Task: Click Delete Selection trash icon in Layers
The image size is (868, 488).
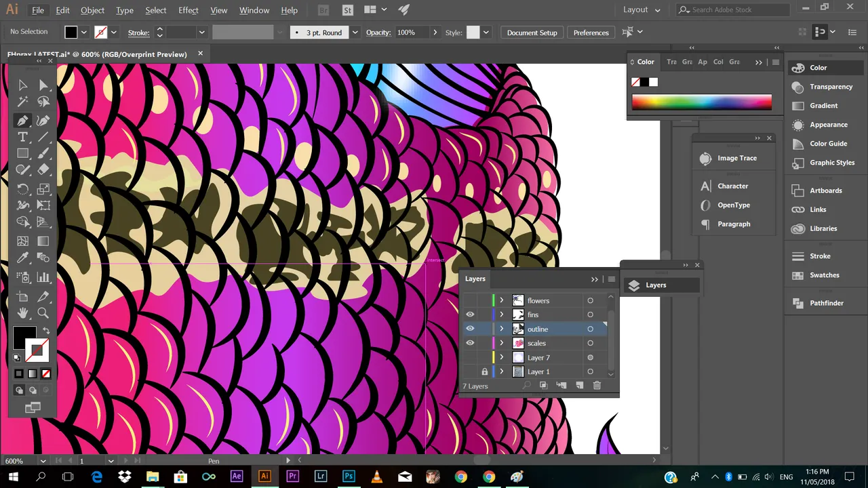Action: [x=597, y=386]
